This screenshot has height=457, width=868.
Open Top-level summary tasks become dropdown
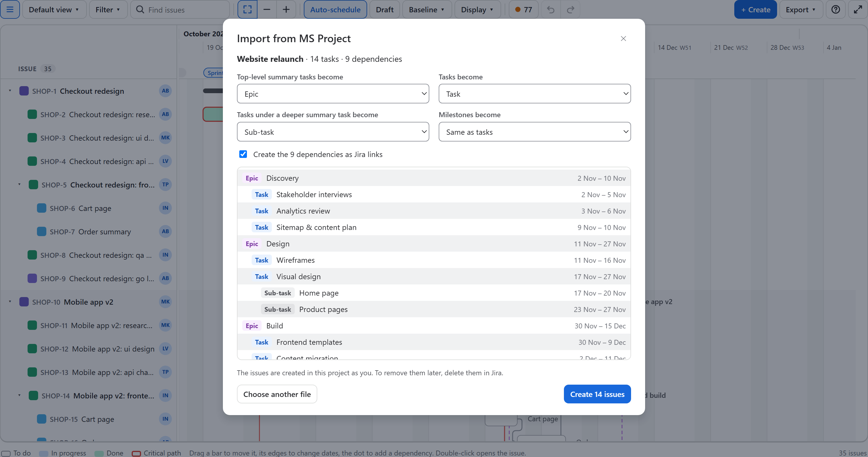[333, 93]
